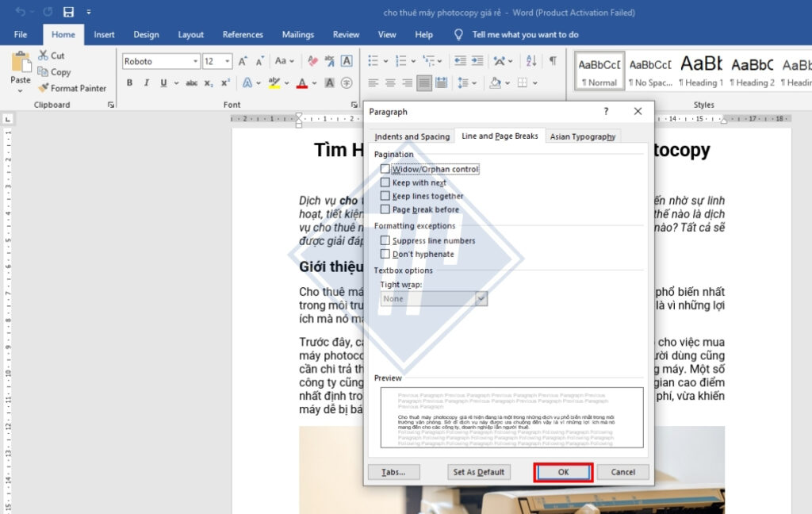Sort paragraphs A to Z
Viewport: 812px width, 514px height.
(x=531, y=61)
